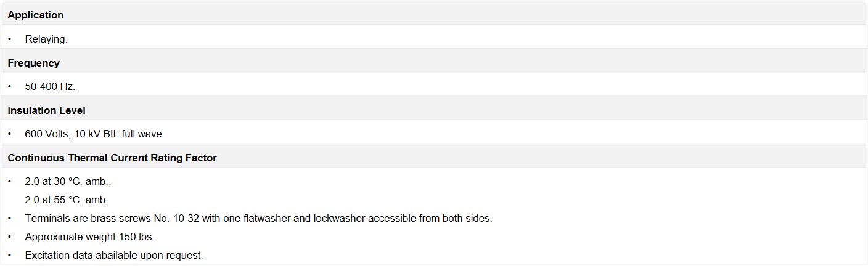Select the 50-400 Hz. value
The height and width of the screenshot is (268, 868).
point(50,87)
